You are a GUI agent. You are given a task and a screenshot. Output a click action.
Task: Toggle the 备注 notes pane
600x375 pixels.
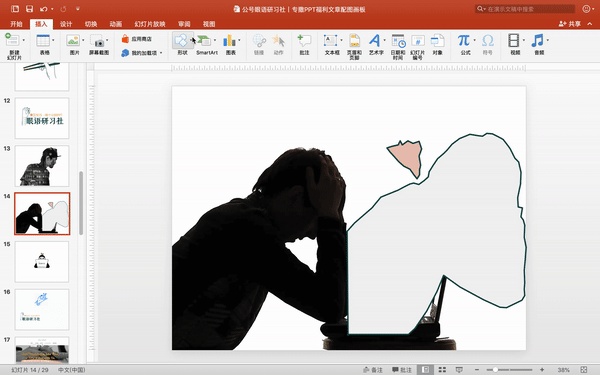pos(373,370)
